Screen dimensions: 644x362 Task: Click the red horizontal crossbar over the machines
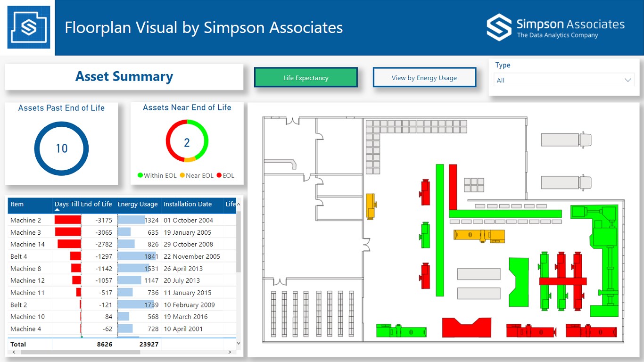pyautogui.click(x=563, y=281)
